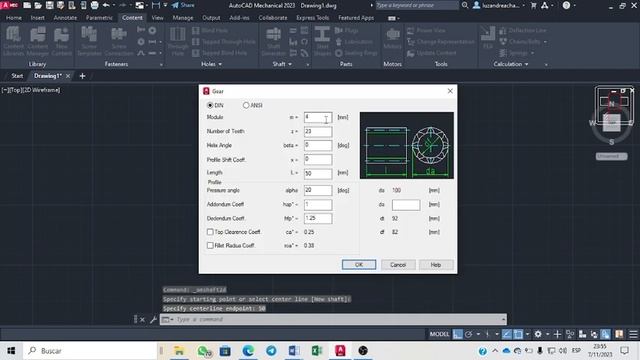Select the ANSI standard radio button
Viewport: 640px width, 360px height.
click(246, 105)
